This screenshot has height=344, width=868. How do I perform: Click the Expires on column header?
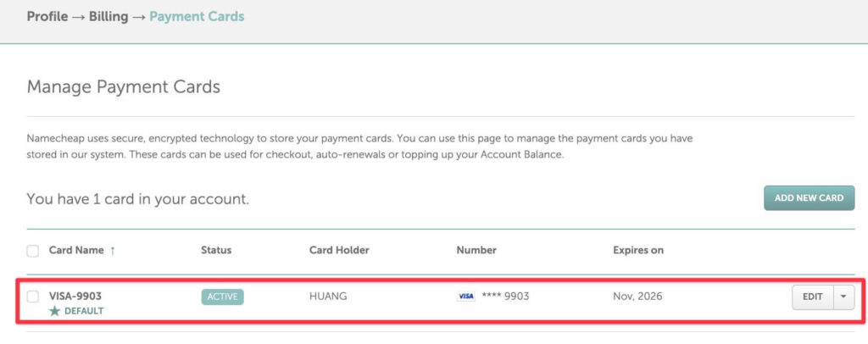click(x=637, y=250)
